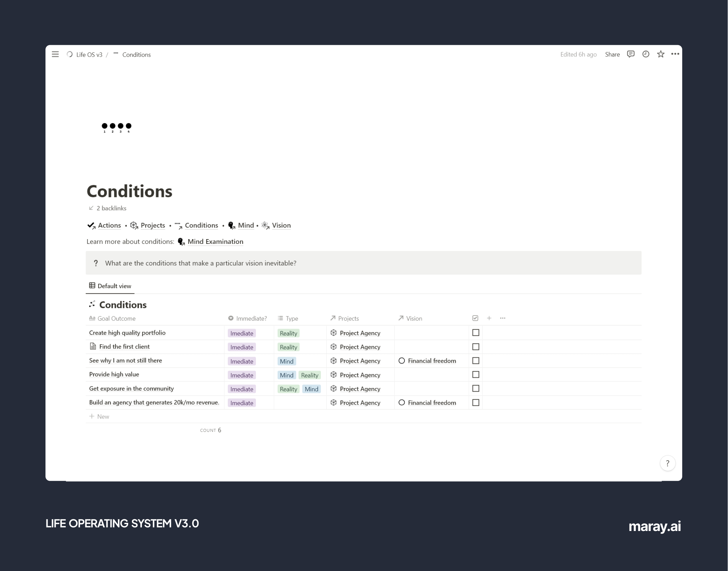
Task: Click Imediate tag in Build an agency row
Action: [x=242, y=403]
